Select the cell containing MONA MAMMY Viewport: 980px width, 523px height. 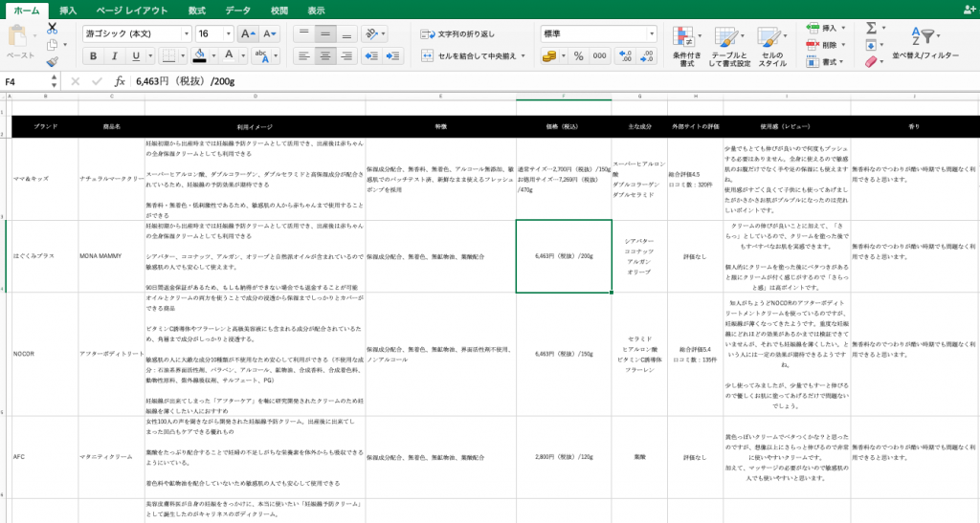point(111,256)
